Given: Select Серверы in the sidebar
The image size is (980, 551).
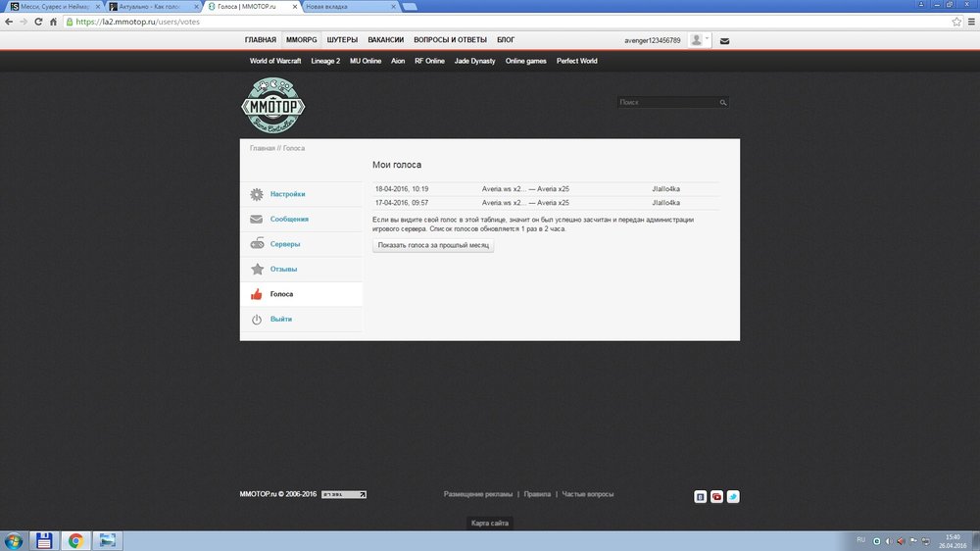Looking at the screenshot, I should point(285,244).
